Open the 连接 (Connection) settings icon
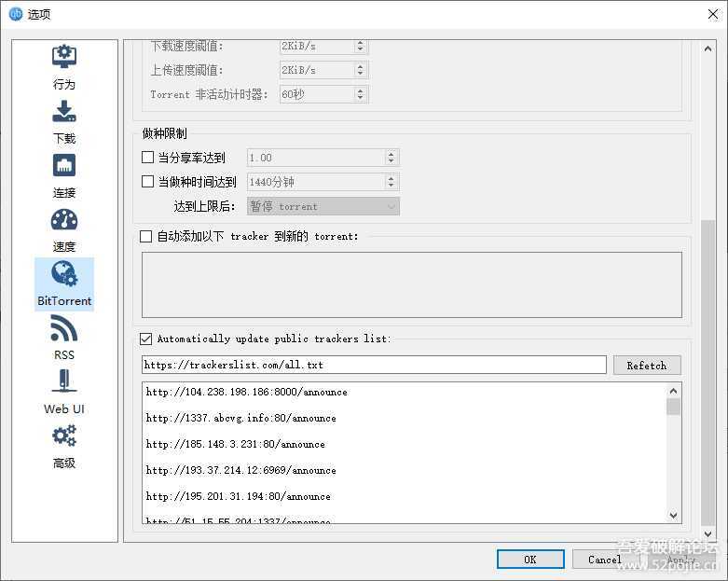 click(x=64, y=166)
